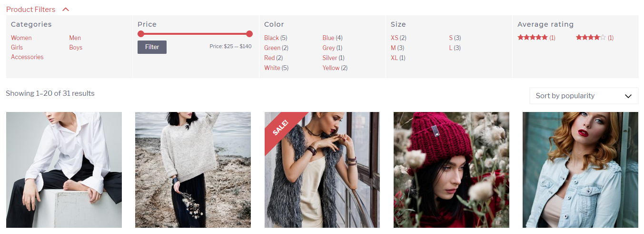
Task: Click the SALE! ribbon badge on fur vest
Action: pyautogui.click(x=280, y=127)
